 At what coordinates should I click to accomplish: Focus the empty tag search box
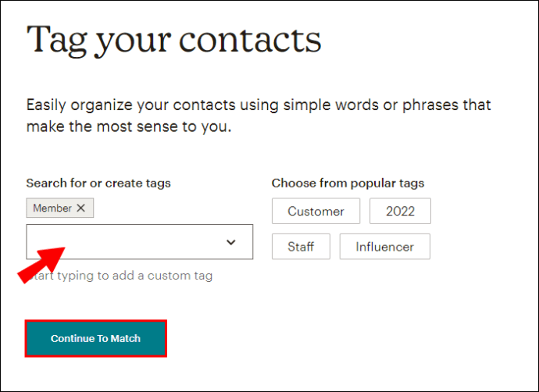[140, 242]
